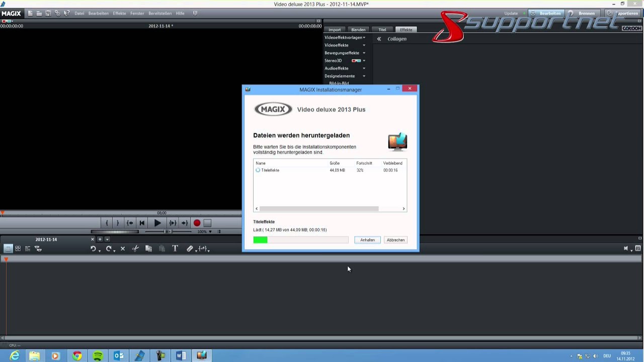Switch to the Blenden tab
The height and width of the screenshot is (362, 644).
pyautogui.click(x=358, y=30)
